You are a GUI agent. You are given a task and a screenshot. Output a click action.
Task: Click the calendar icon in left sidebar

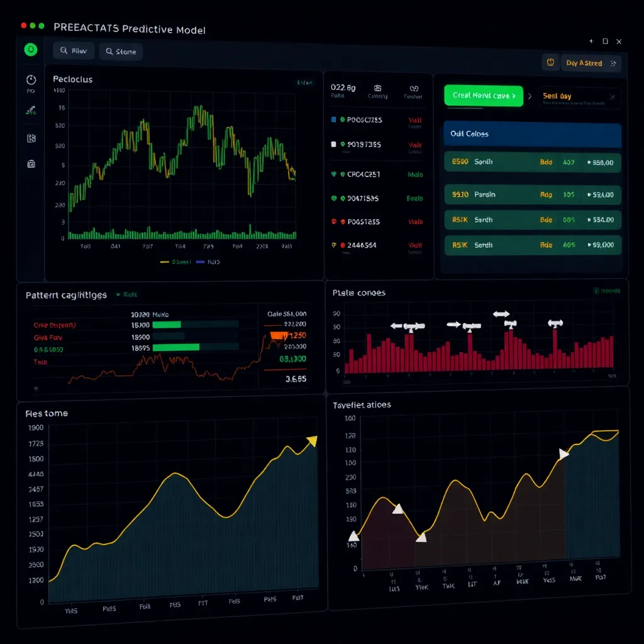(x=31, y=164)
